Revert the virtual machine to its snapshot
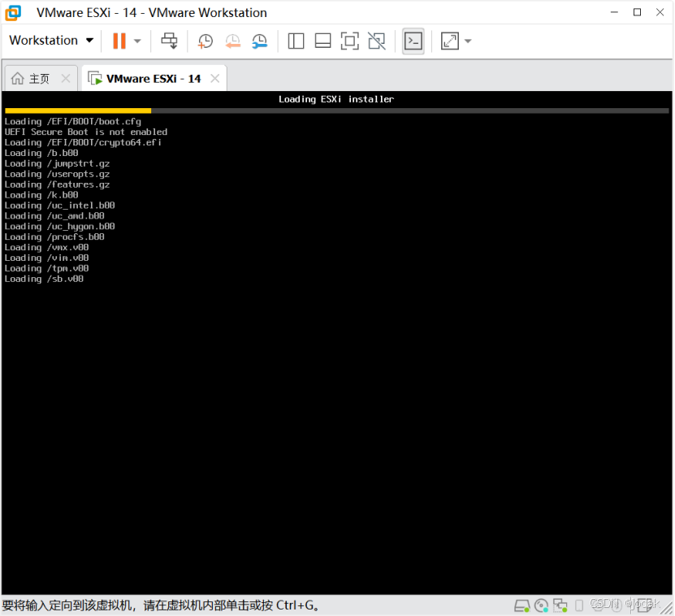Image resolution: width=675 pixels, height=616 pixels. [x=233, y=41]
